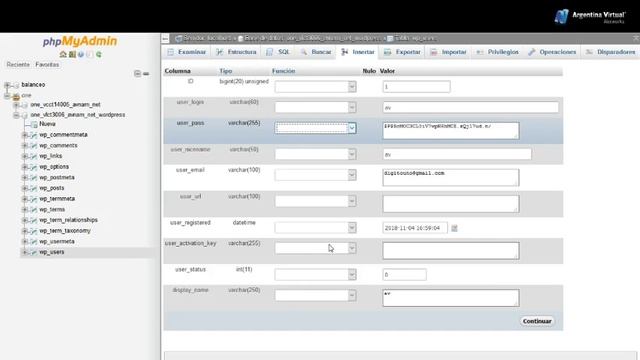Open function dropdown for user_email
This screenshot has width=640, height=360.
316,175
